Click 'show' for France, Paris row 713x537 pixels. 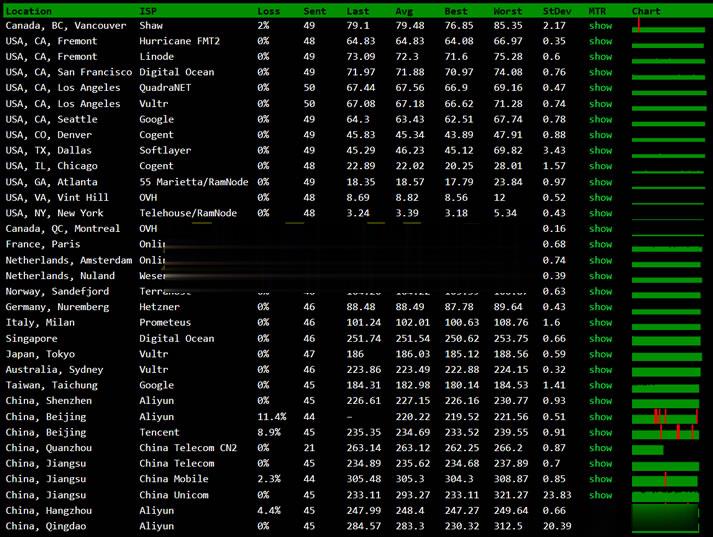pos(600,244)
